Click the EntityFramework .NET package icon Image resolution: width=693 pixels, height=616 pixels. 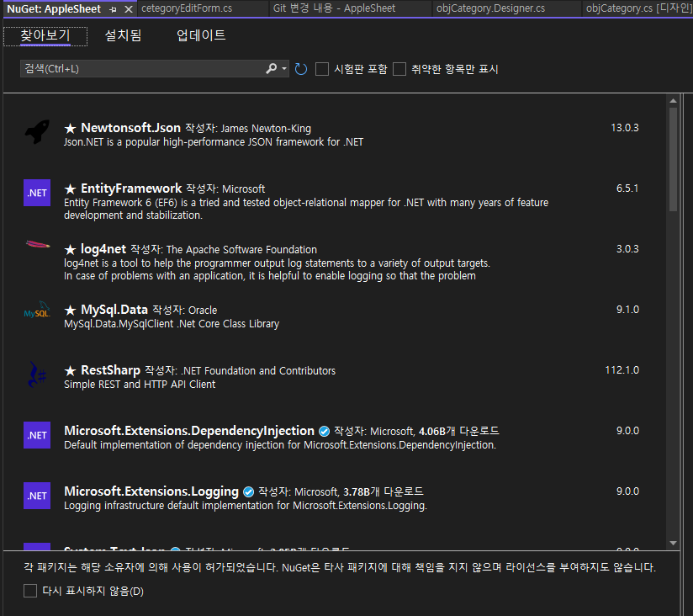pos(37,193)
